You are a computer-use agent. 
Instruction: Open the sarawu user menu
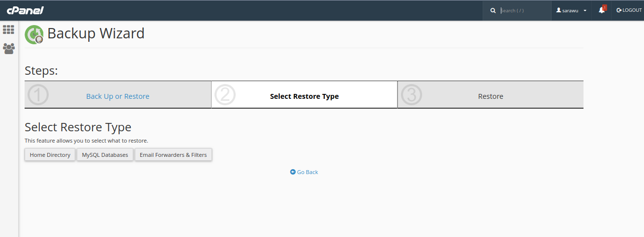pyautogui.click(x=570, y=10)
